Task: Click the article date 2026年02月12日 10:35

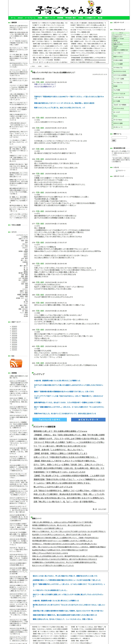Action: 100,74
